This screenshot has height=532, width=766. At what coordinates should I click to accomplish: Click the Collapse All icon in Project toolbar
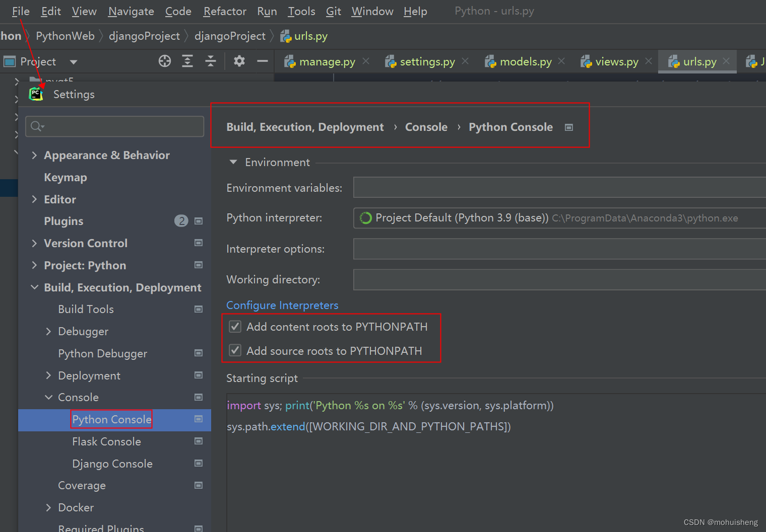pyautogui.click(x=211, y=61)
